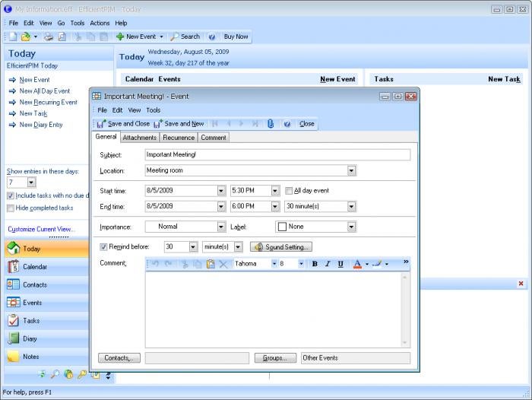Apply Italic formatting in comment editor
This screenshot has width=532, height=400.
point(328,264)
